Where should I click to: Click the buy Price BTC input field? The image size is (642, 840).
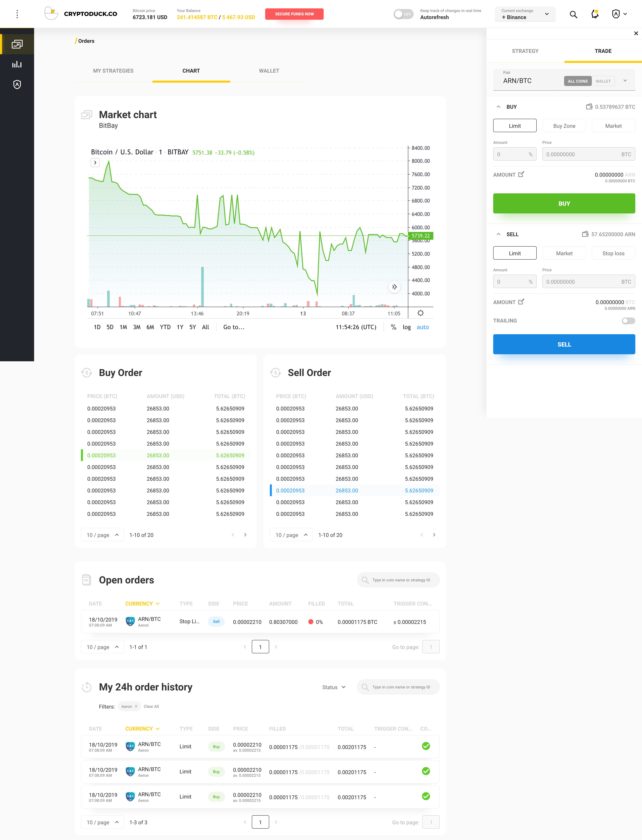click(588, 154)
